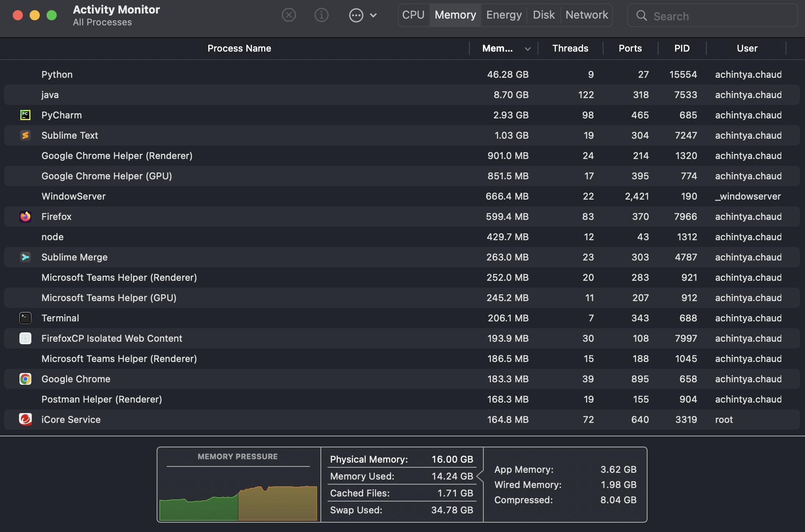This screenshot has height=532, width=805.
Task: Click the iCore Service app icon
Action: [25, 419]
